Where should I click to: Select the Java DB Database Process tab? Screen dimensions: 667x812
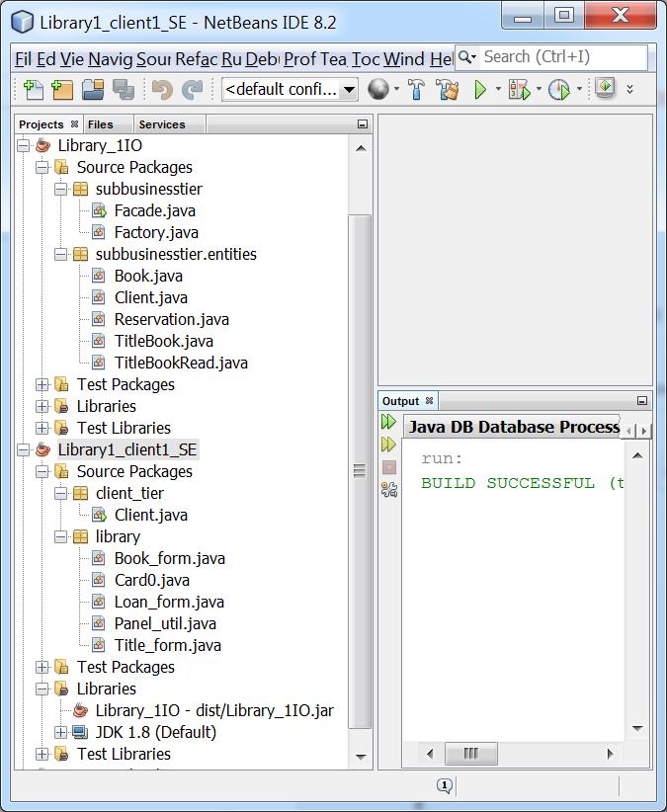coord(513,427)
